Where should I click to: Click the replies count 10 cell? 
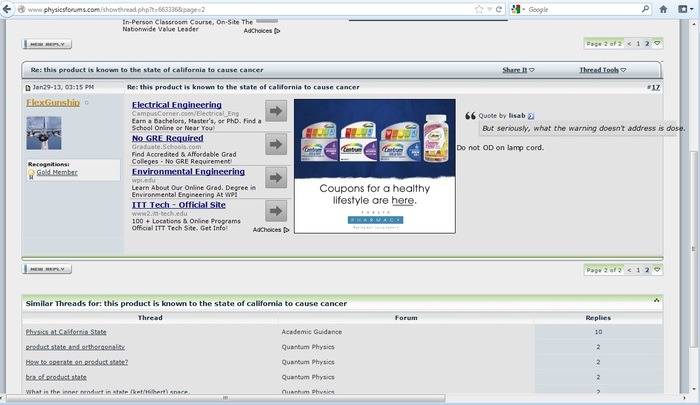598,332
